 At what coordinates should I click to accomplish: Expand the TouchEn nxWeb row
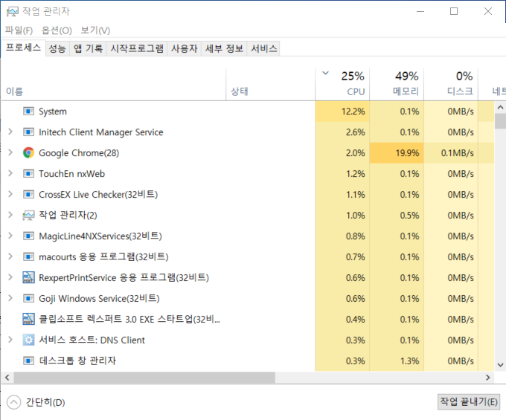pyautogui.click(x=10, y=173)
